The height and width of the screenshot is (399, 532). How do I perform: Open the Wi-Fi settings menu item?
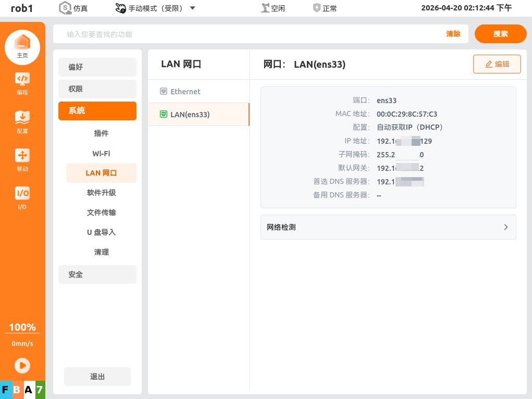coord(101,154)
